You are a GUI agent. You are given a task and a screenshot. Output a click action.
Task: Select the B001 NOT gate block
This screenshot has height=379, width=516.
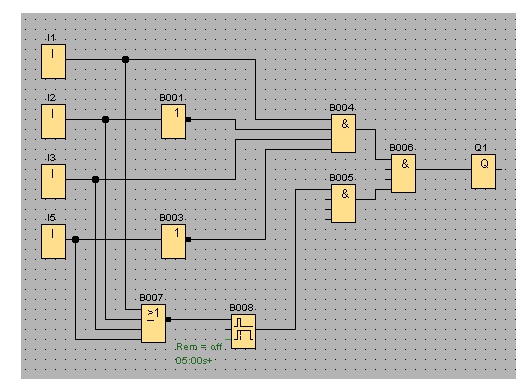coord(173,122)
